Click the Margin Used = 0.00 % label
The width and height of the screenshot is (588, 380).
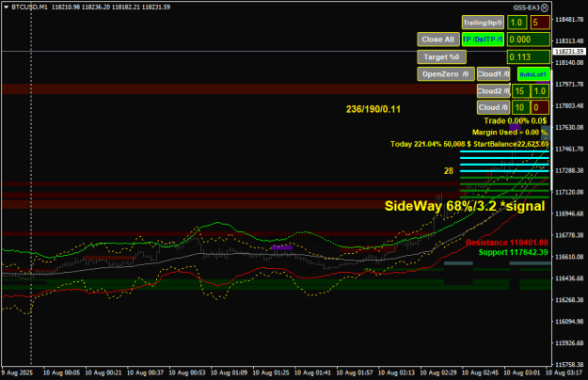509,133
